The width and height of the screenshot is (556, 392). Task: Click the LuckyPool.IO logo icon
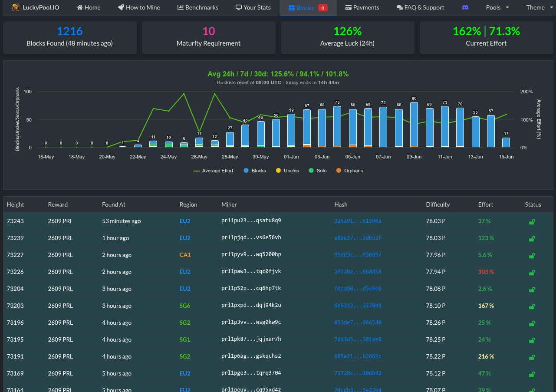16,7
